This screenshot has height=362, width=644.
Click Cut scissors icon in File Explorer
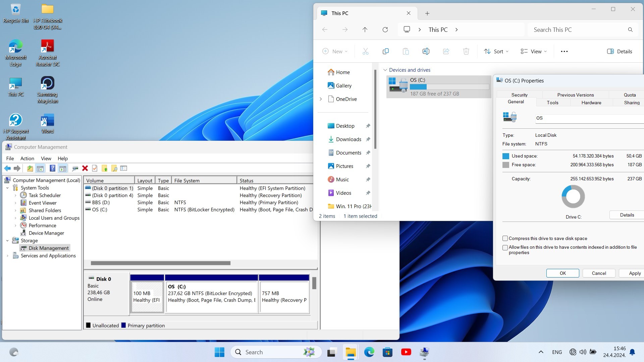coord(366,51)
